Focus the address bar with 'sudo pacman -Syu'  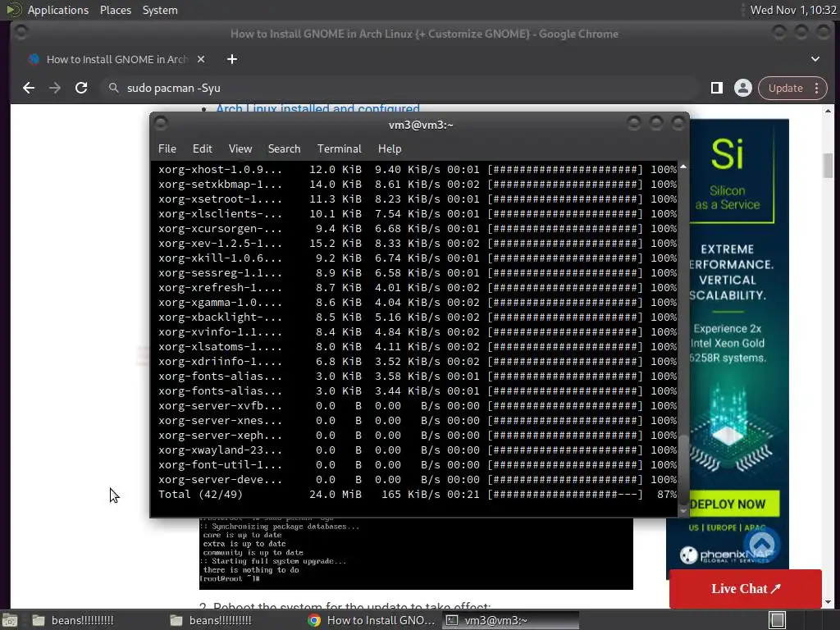click(x=399, y=88)
